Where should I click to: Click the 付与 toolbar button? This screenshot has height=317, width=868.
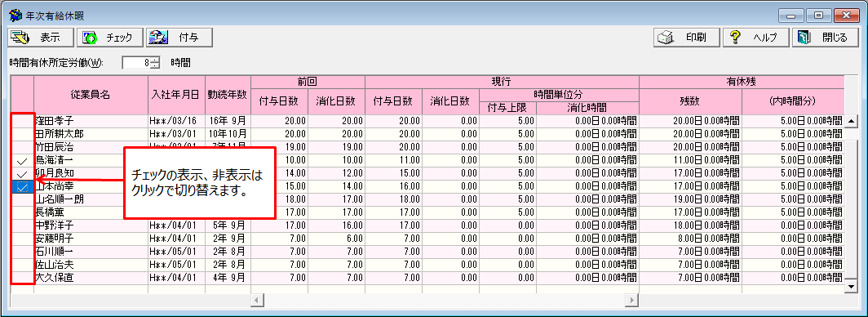(179, 38)
